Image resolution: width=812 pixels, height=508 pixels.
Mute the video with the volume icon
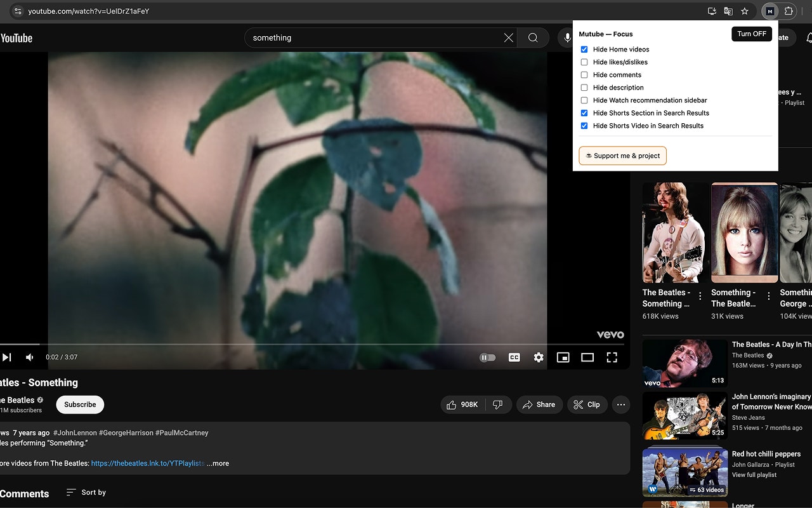29,357
